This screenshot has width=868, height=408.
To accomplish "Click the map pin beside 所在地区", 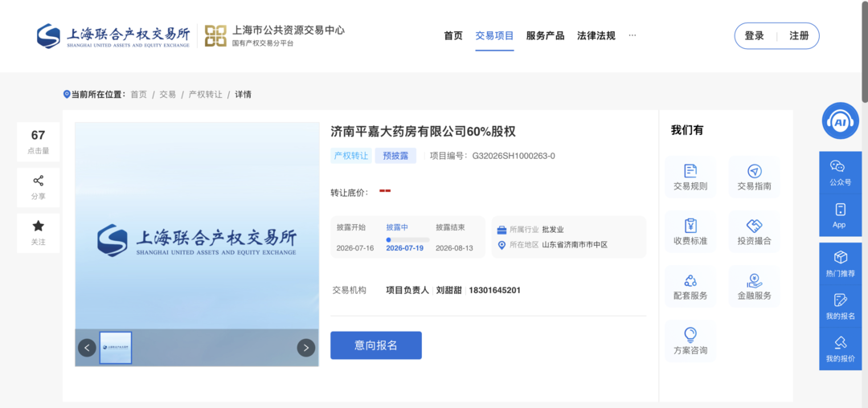I will click(502, 245).
